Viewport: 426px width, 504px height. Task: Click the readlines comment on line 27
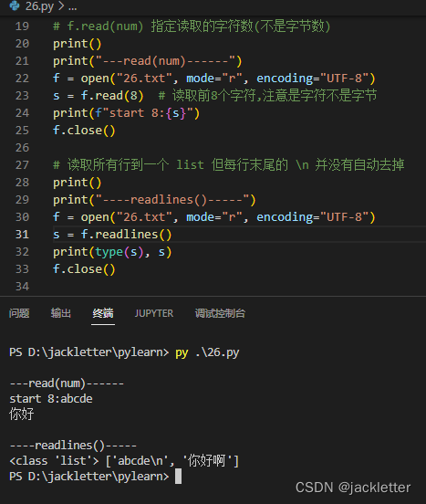228,165
